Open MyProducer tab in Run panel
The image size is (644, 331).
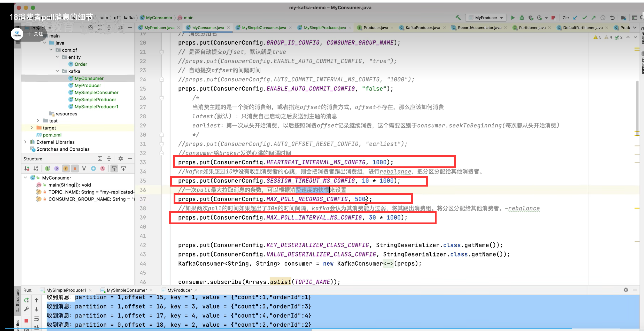click(179, 290)
